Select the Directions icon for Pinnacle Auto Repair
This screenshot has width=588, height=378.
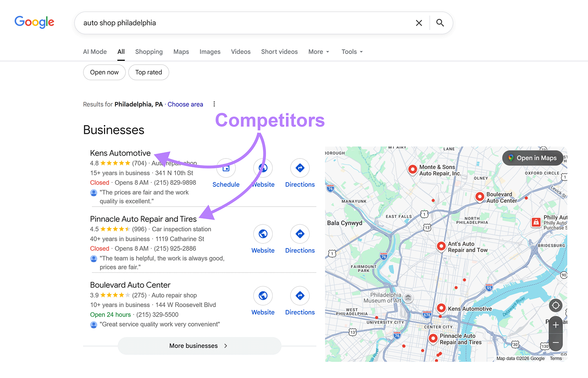pos(300,234)
